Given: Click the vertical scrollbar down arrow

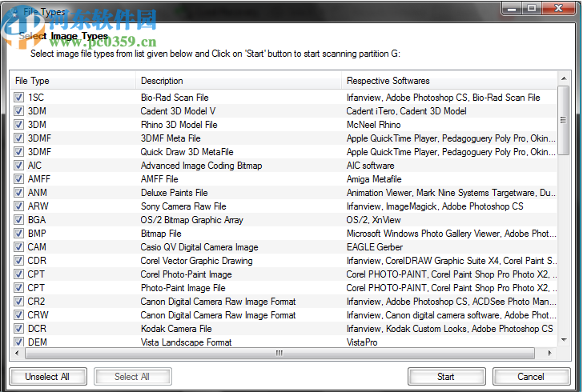Looking at the screenshot, I should coord(564,340).
